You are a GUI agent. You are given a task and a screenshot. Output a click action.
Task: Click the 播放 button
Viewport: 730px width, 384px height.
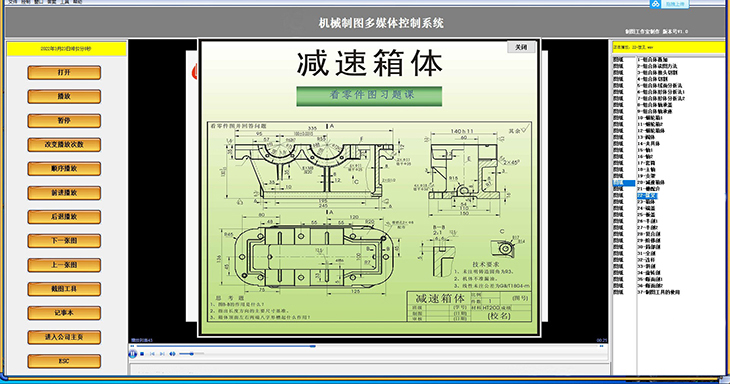tap(64, 96)
